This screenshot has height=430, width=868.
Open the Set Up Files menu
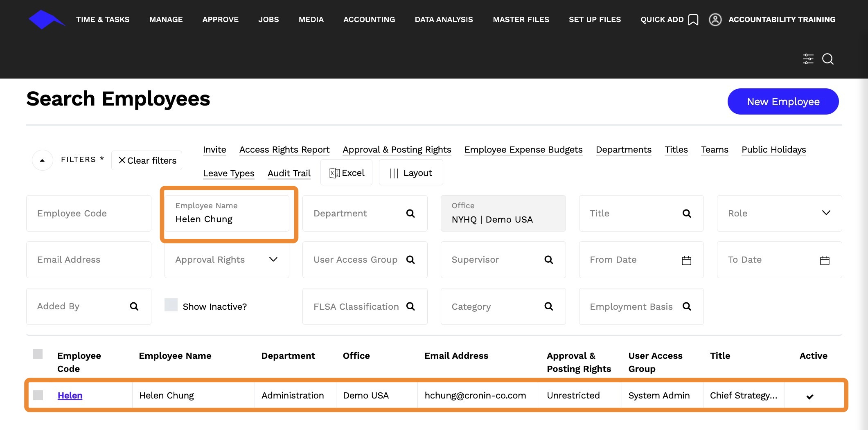tap(595, 19)
